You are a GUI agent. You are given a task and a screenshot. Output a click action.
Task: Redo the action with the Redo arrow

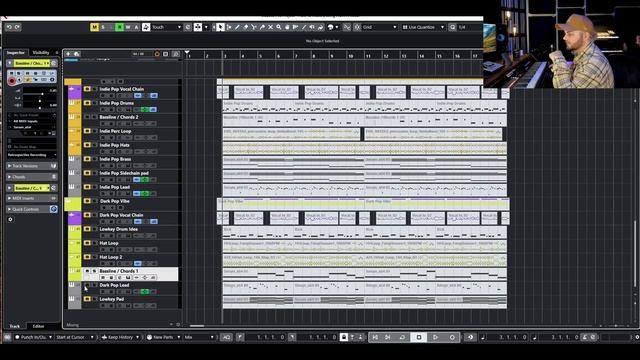click(x=18, y=27)
